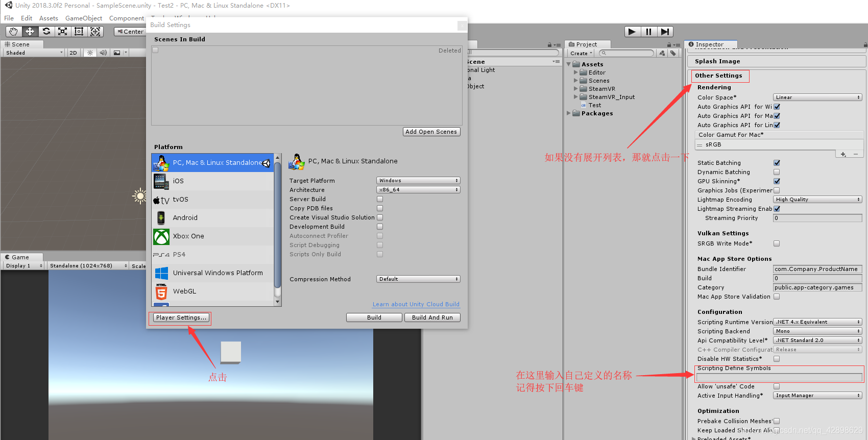Add color gamut plus button
The width and height of the screenshot is (868, 440).
point(843,154)
